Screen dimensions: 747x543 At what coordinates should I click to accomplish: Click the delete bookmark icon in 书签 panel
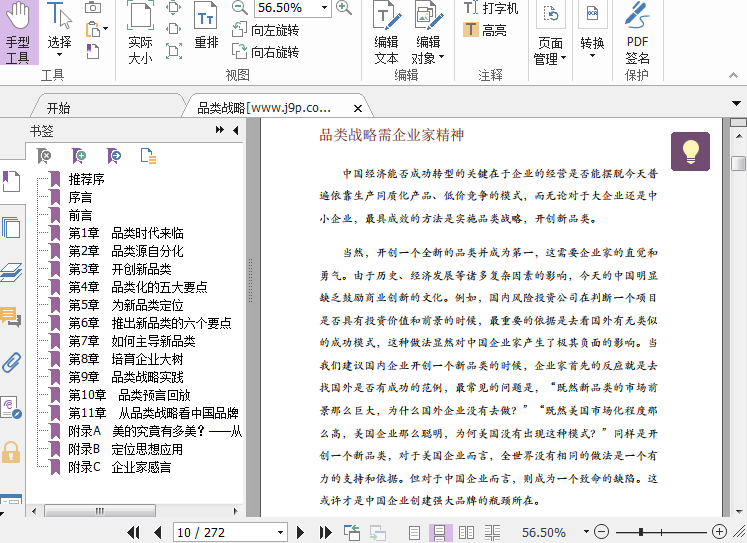click(44, 155)
